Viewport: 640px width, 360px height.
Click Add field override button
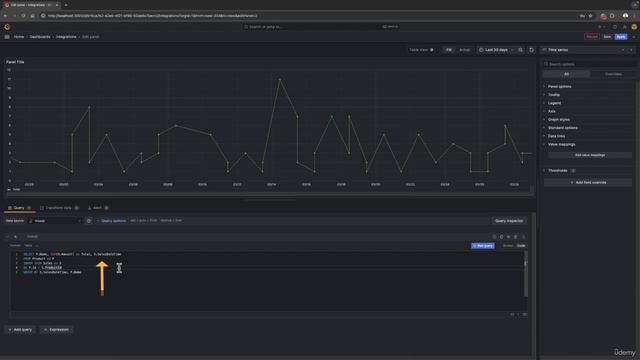588,182
